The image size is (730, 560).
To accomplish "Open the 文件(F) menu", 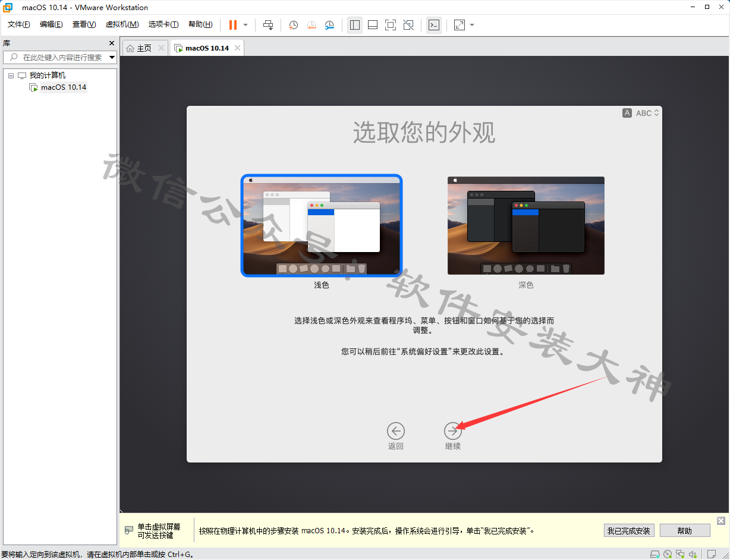I will tap(18, 24).
